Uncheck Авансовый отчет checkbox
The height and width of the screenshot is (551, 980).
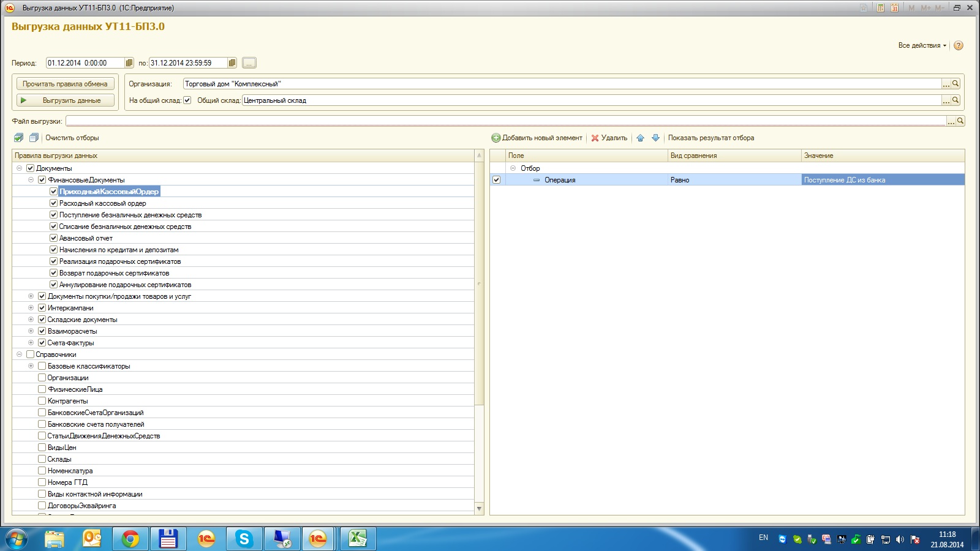54,238
